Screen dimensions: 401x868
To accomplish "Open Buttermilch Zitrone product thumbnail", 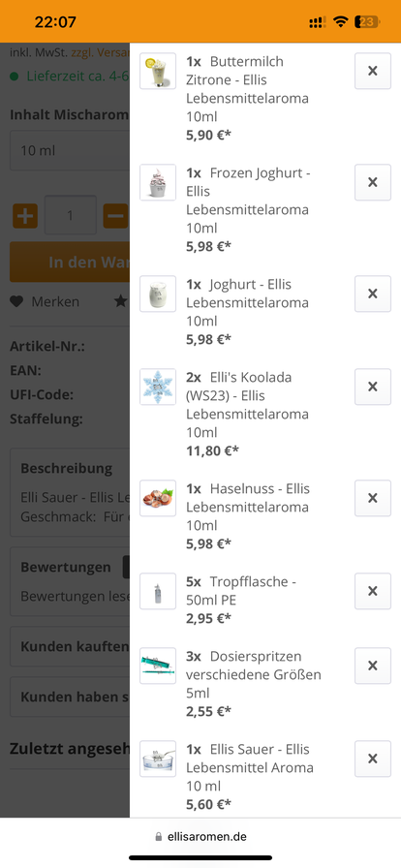I will (x=158, y=71).
